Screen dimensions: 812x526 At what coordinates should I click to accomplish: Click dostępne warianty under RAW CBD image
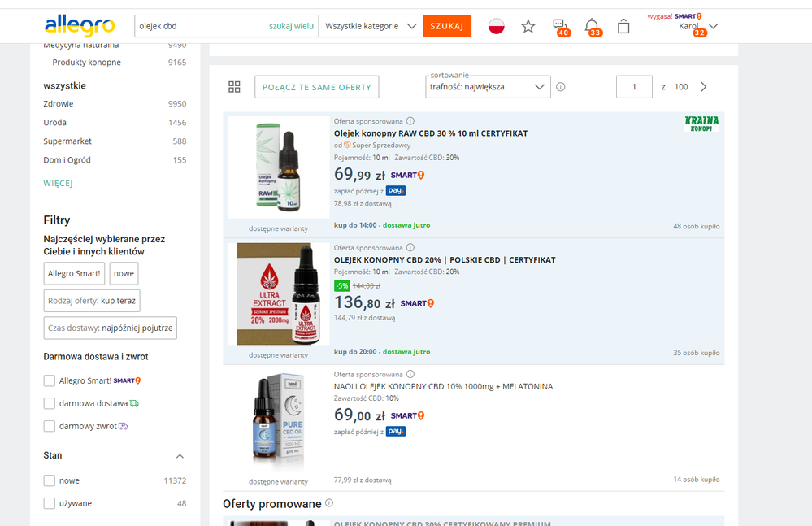point(278,228)
